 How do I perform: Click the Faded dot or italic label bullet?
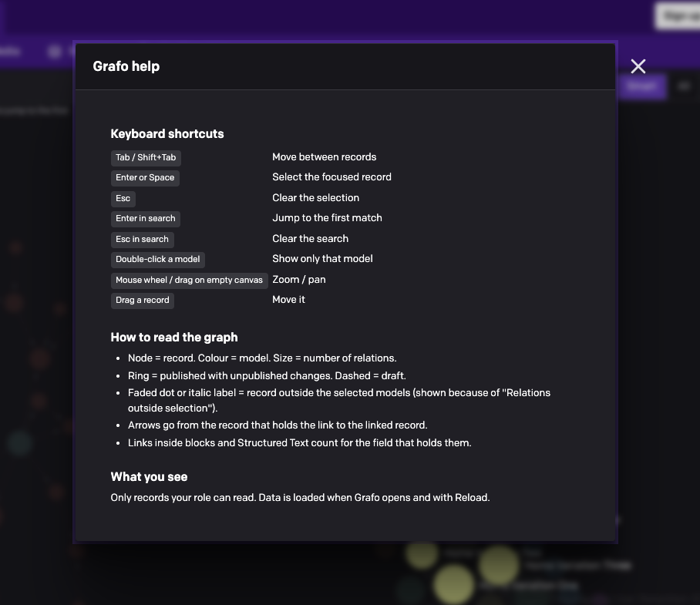[339, 401]
